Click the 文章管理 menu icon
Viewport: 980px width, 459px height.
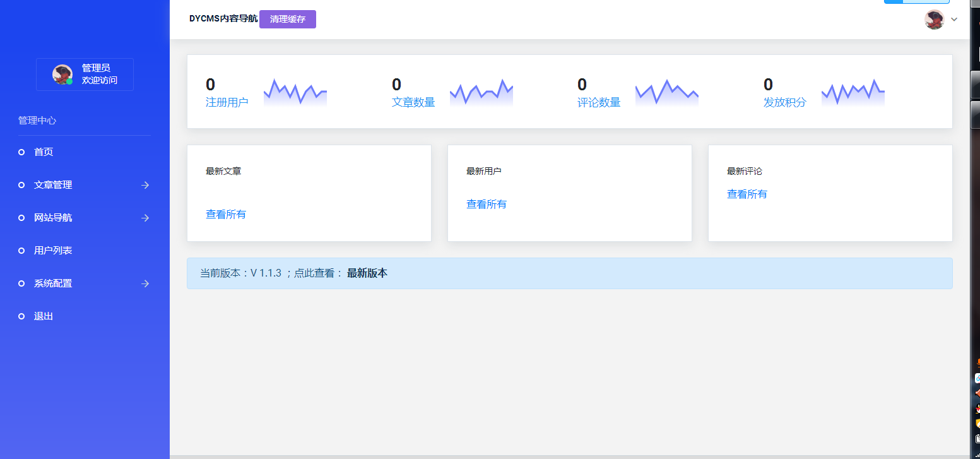tap(21, 185)
